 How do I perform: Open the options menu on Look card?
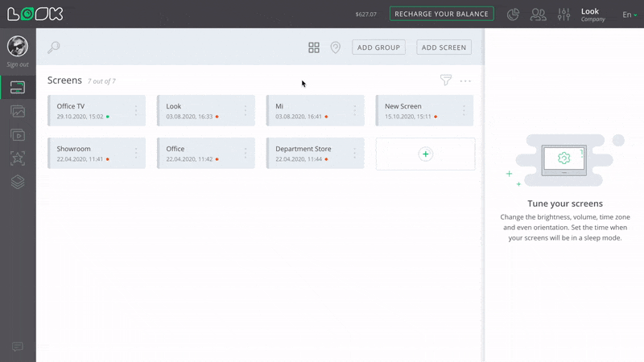(246, 110)
